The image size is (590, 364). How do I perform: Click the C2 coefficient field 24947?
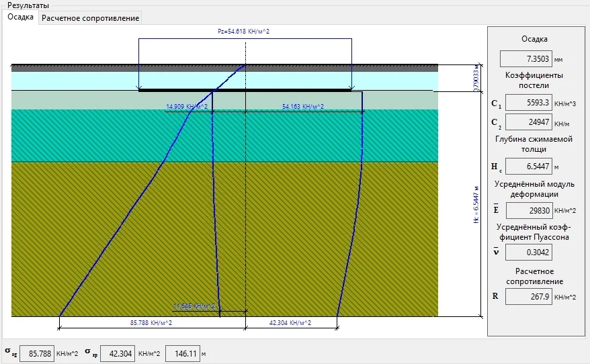(x=528, y=122)
